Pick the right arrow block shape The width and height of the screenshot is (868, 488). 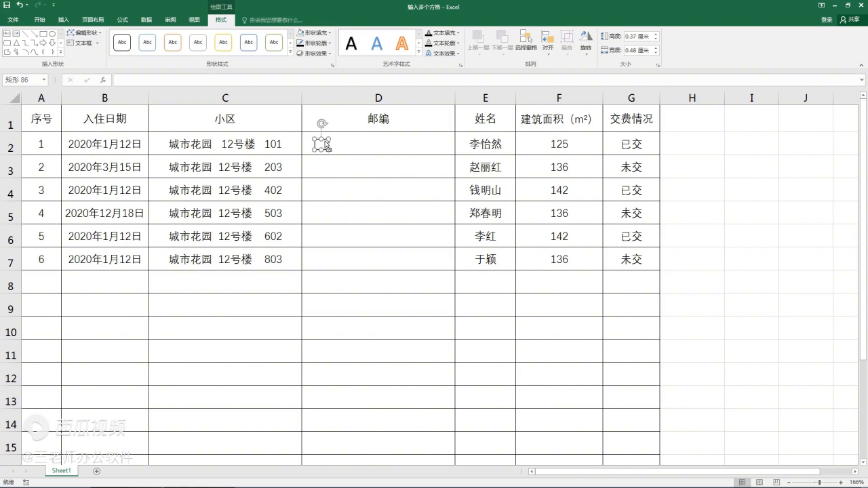(x=43, y=43)
